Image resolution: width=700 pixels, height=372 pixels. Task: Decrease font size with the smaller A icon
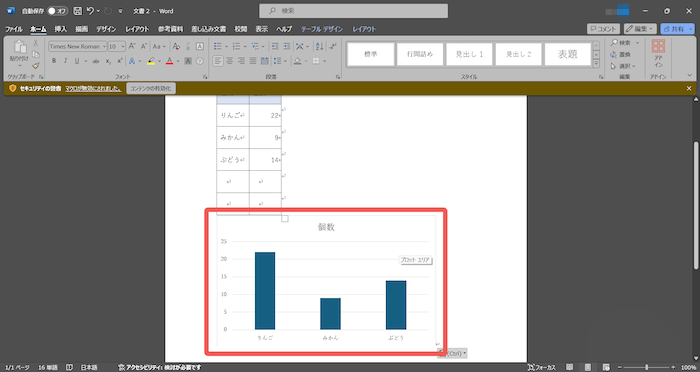click(144, 46)
